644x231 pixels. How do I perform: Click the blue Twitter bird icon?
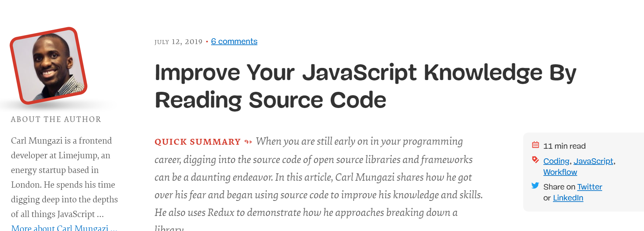pyautogui.click(x=535, y=185)
